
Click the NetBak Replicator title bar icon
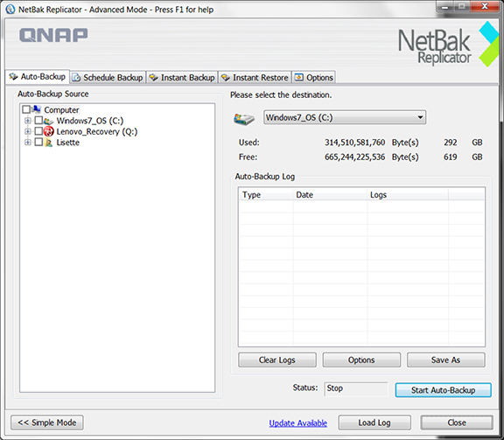(10, 9)
